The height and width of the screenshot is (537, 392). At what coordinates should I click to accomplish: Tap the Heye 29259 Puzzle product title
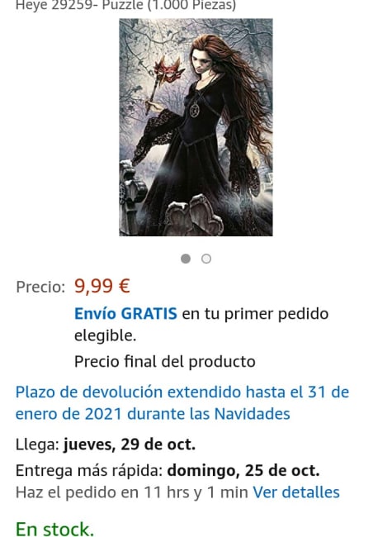pos(126,6)
